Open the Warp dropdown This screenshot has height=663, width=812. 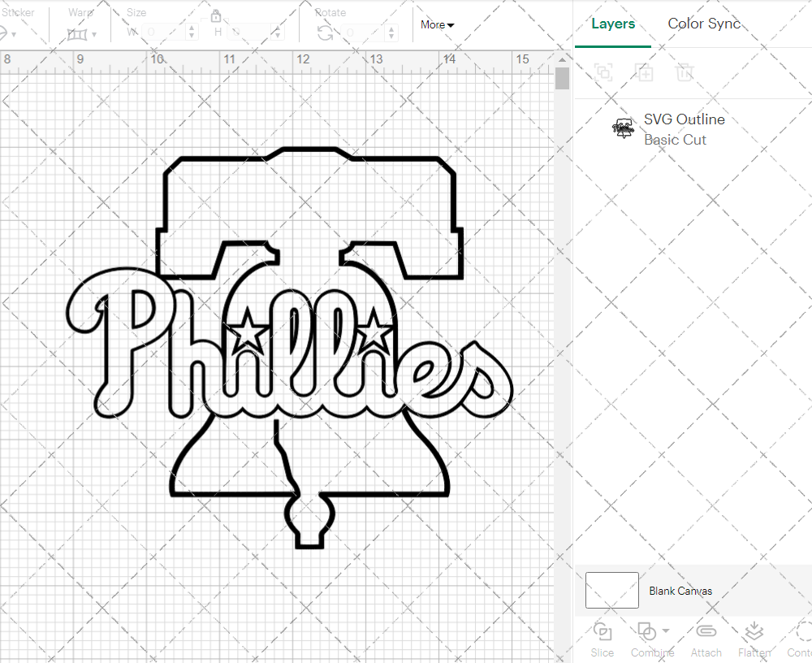[93, 35]
